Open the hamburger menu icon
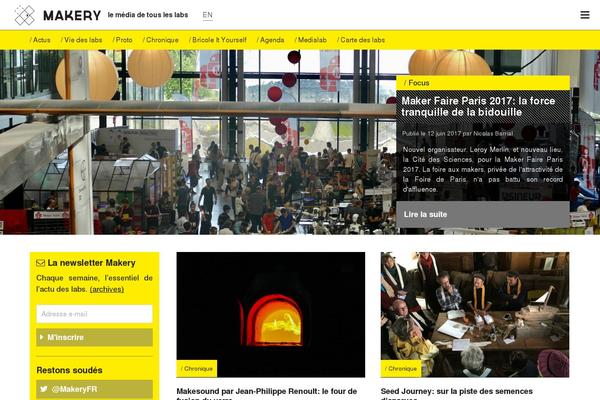 coord(585,15)
